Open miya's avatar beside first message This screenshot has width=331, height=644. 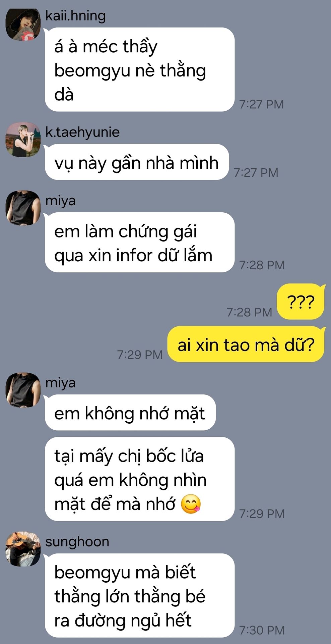pyautogui.click(x=23, y=208)
